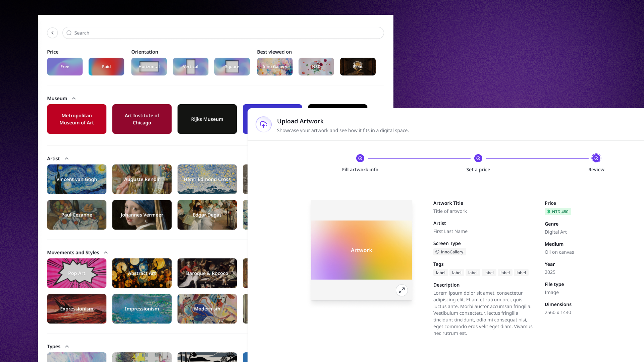
Task: Click the search magnifier icon
Action: [69, 33]
